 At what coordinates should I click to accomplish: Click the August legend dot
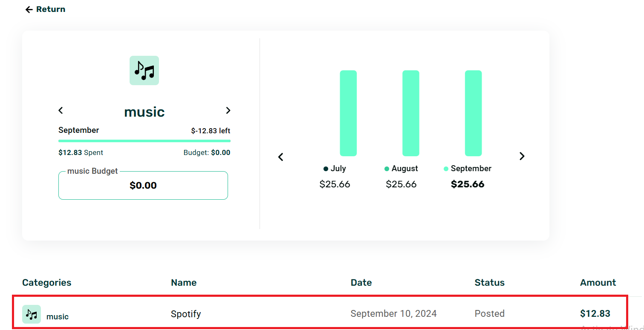(x=387, y=169)
